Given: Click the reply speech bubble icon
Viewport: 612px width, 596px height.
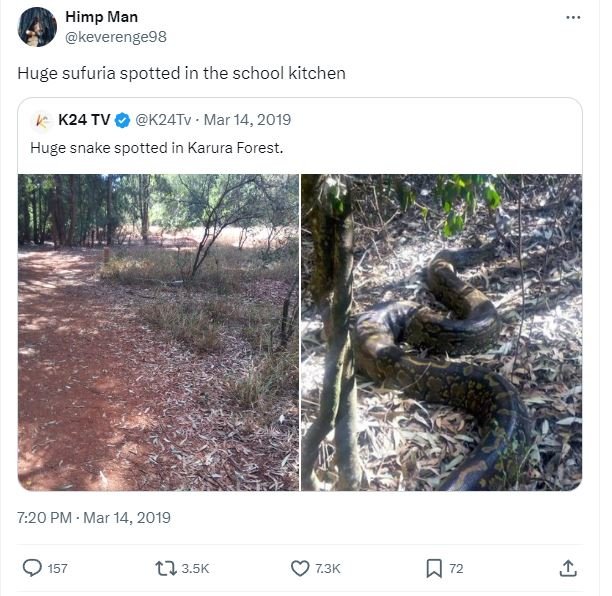Looking at the screenshot, I should (x=33, y=568).
